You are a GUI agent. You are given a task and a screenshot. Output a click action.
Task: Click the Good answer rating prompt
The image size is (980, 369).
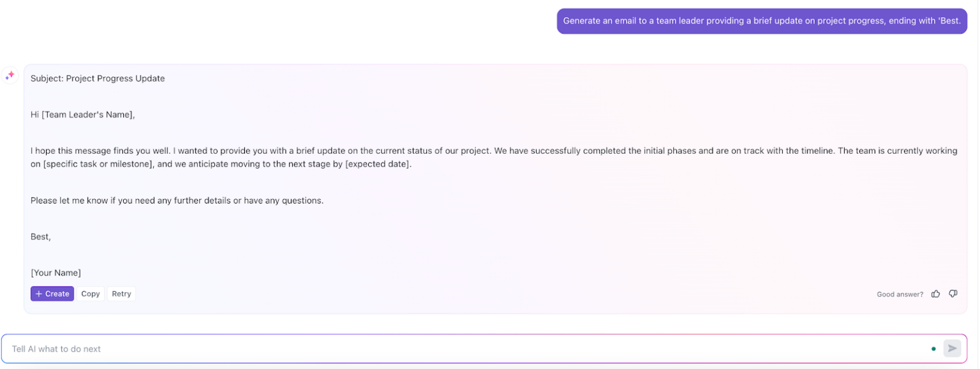click(x=900, y=294)
